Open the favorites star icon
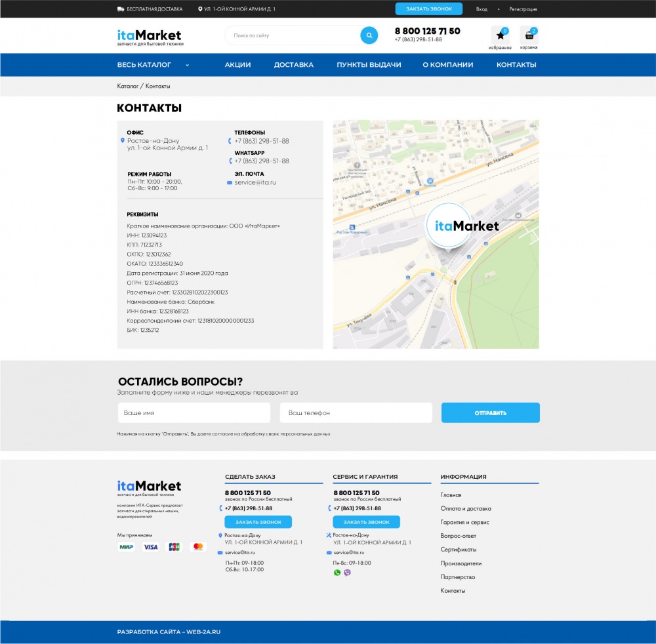The height and width of the screenshot is (644, 656). click(500, 35)
